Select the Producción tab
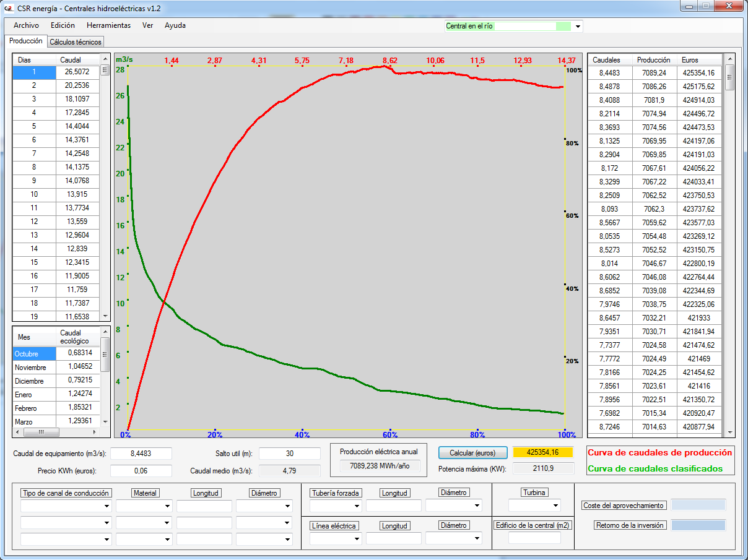Viewport: 748px width, 560px height. click(x=26, y=41)
